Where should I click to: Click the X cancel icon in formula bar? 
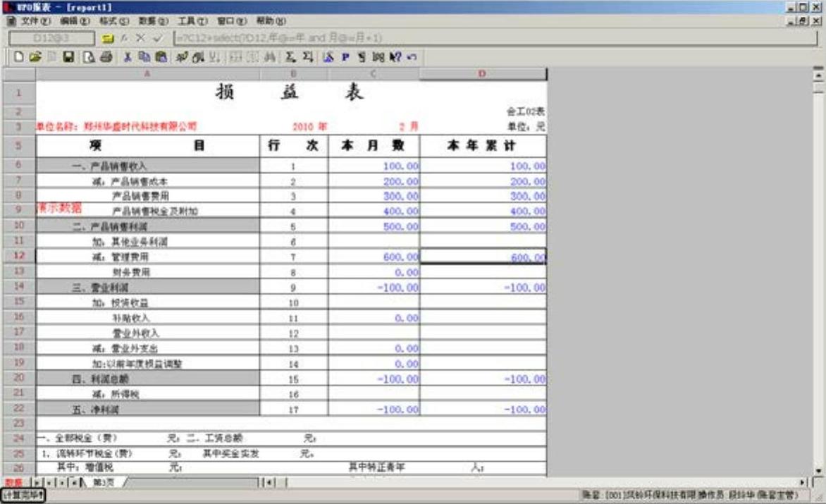click(x=140, y=38)
